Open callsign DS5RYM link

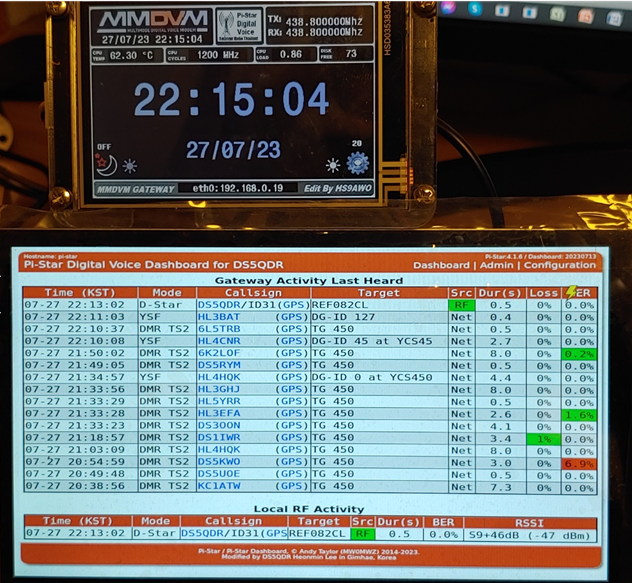(x=219, y=365)
